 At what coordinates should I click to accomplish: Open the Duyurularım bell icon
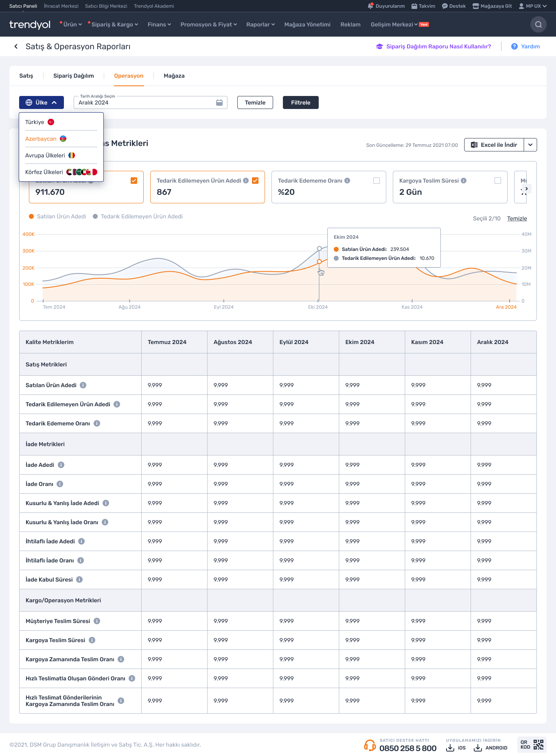click(370, 6)
